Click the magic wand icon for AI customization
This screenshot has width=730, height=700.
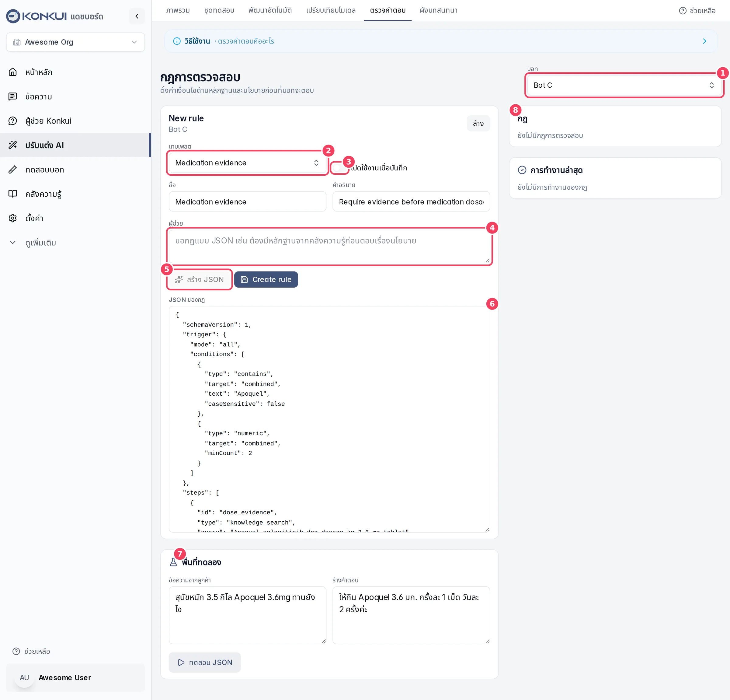tap(13, 145)
